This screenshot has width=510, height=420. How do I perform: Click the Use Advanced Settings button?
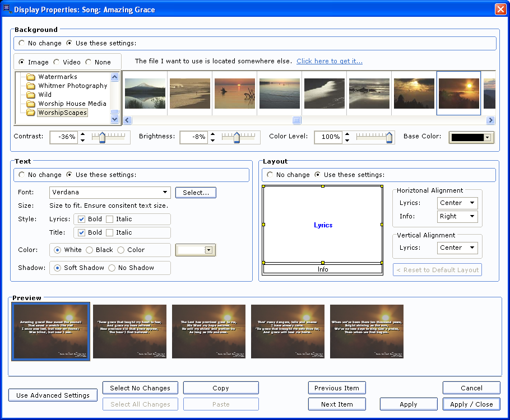[x=53, y=395]
